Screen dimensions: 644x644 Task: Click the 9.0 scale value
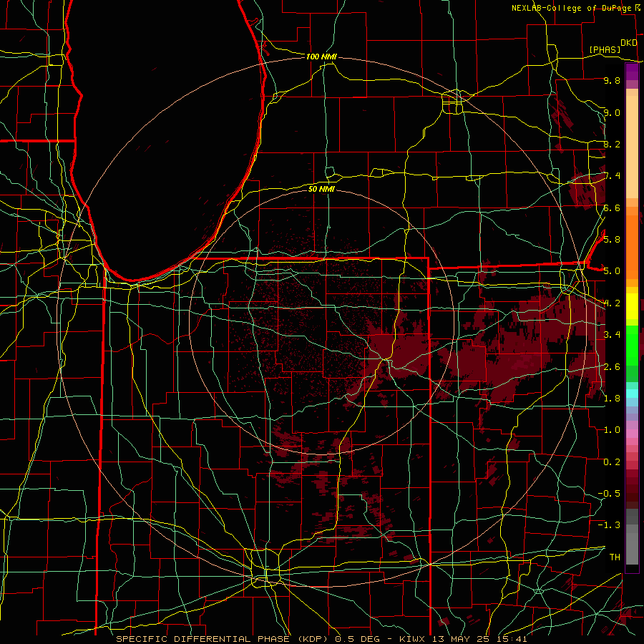pyautogui.click(x=612, y=112)
